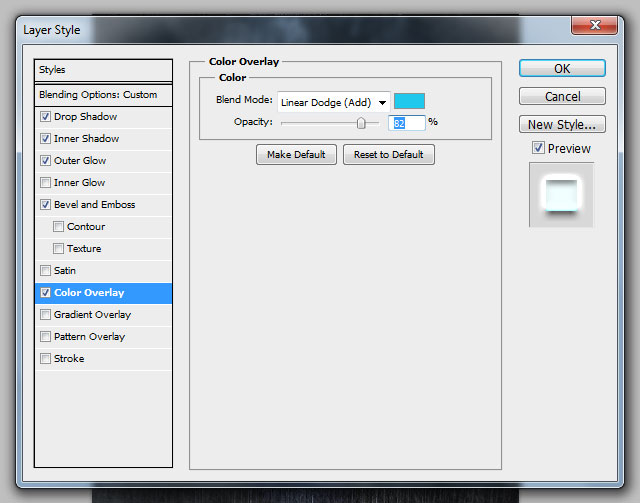Viewport: 640px width, 503px height.
Task: Select the Styles header row
Action: click(103, 70)
